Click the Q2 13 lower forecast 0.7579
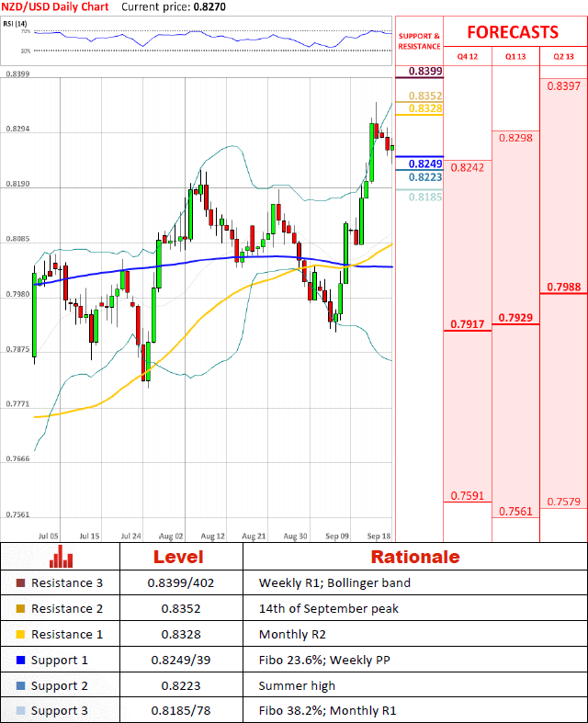This screenshot has height=723, width=588. 563,502
